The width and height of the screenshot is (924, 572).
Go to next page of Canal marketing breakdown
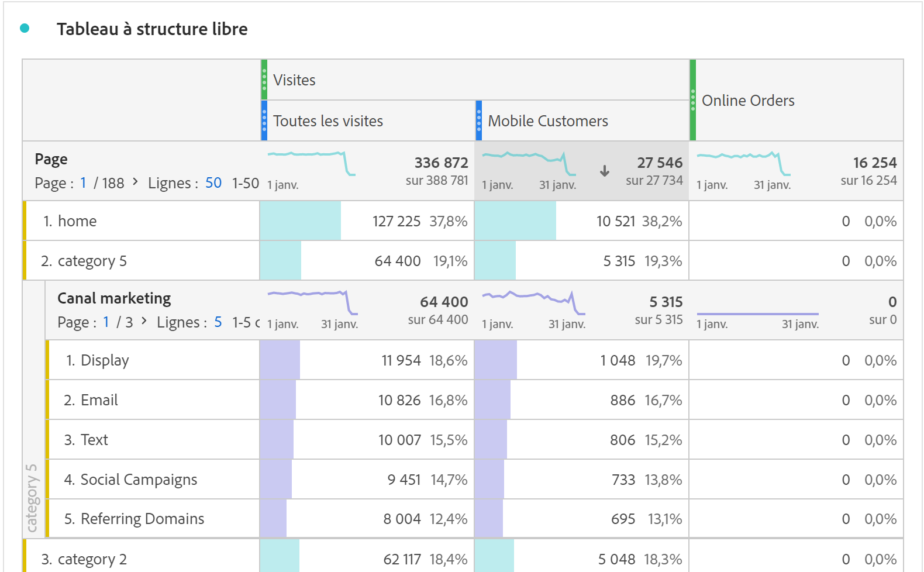tap(144, 321)
